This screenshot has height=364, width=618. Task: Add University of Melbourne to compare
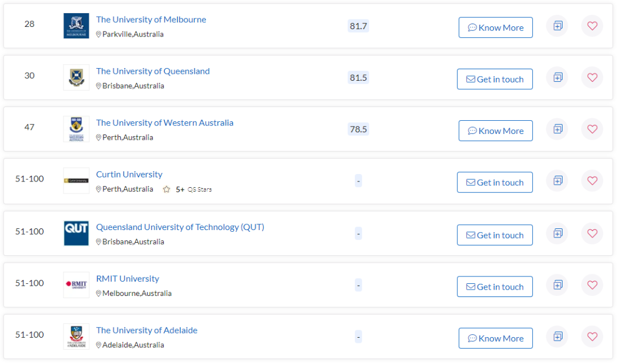click(557, 26)
